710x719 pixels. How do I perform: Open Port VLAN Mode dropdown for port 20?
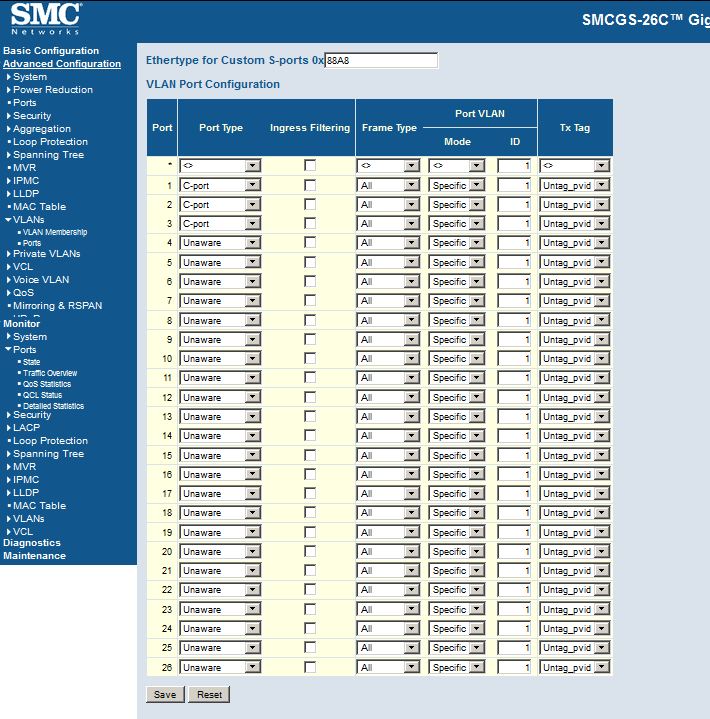[x=456, y=552]
